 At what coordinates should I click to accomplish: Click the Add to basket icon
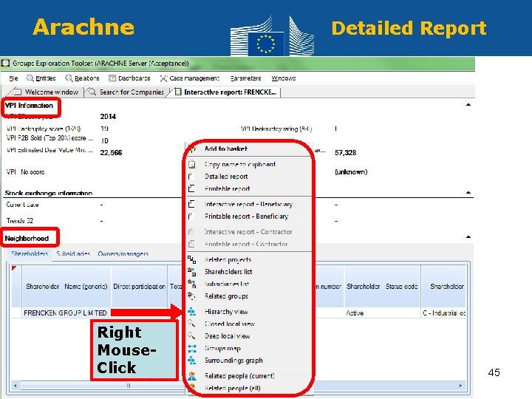tap(193, 149)
